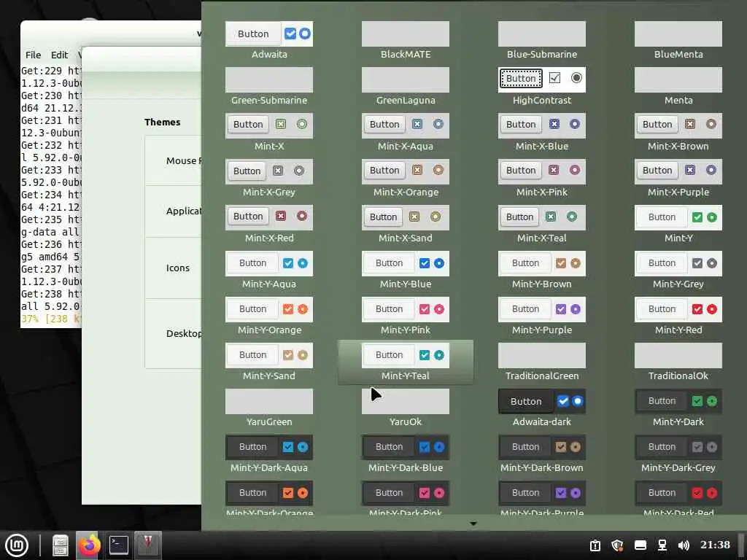Choose the Mint-X-Orange theme
Screen dimensions: 747x560
406,178
